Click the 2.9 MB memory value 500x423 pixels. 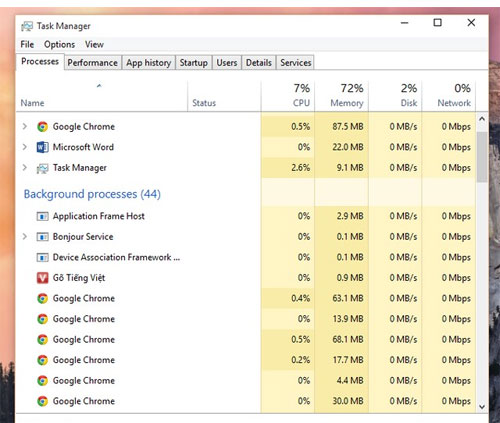[x=350, y=216]
